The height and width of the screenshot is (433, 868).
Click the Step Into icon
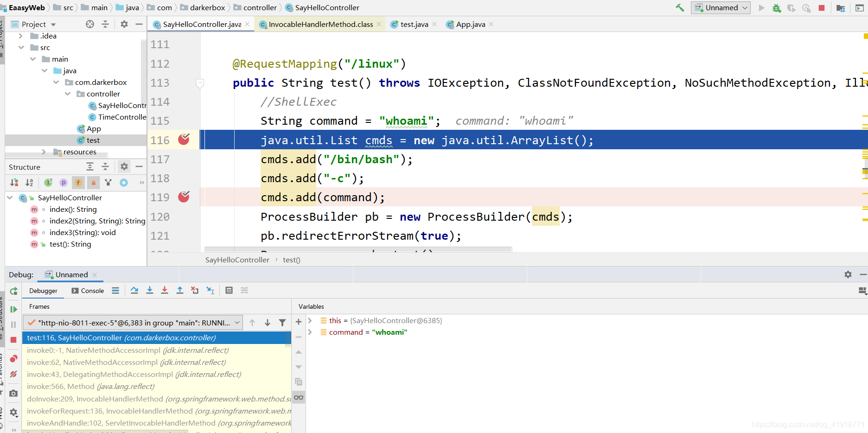tap(150, 290)
